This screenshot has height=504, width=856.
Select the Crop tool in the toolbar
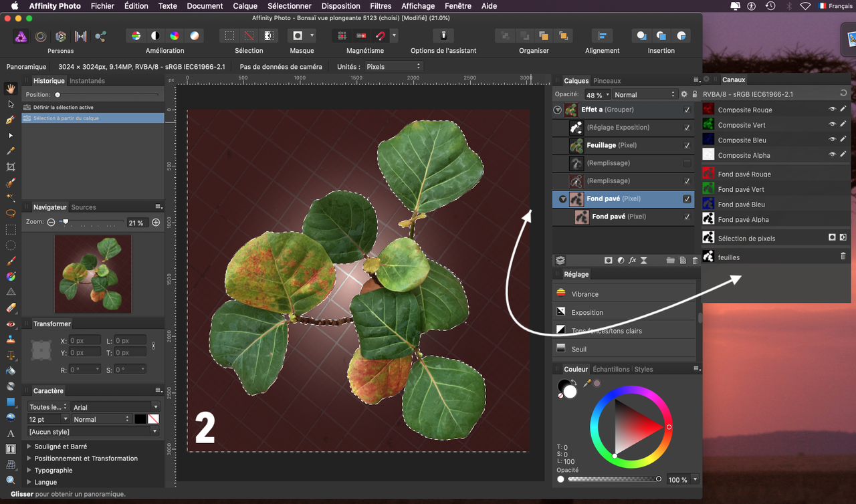(x=11, y=166)
